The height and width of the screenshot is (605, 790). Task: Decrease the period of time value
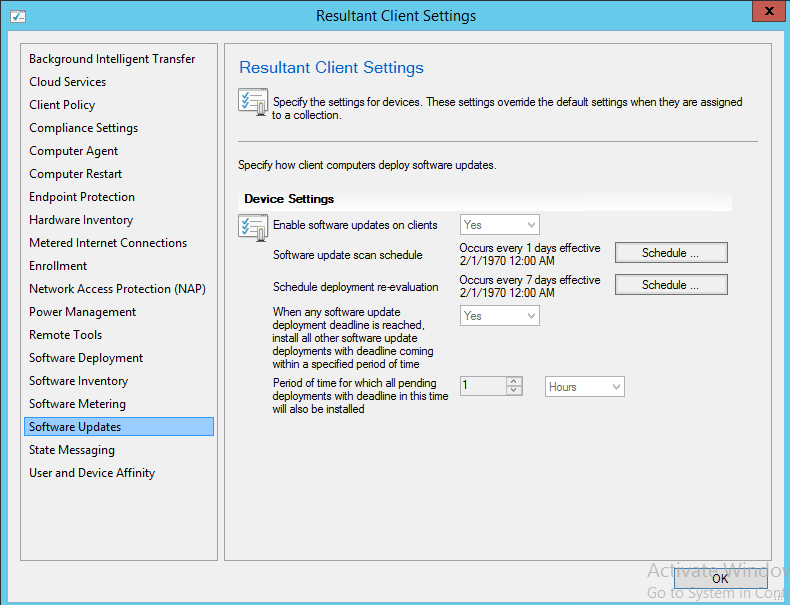point(514,391)
